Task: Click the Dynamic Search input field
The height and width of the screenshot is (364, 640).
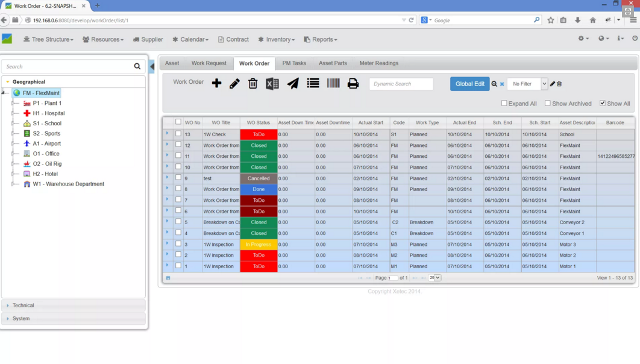Action: [401, 84]
